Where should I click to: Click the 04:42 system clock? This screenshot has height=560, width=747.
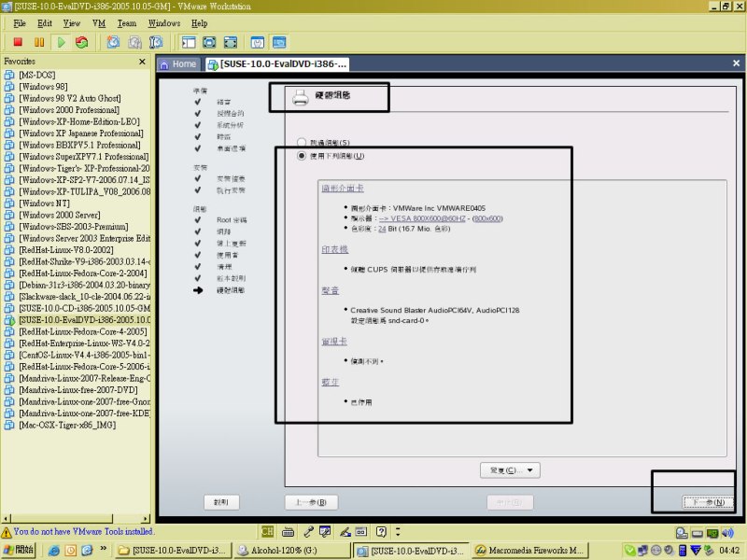coord(729,551)
